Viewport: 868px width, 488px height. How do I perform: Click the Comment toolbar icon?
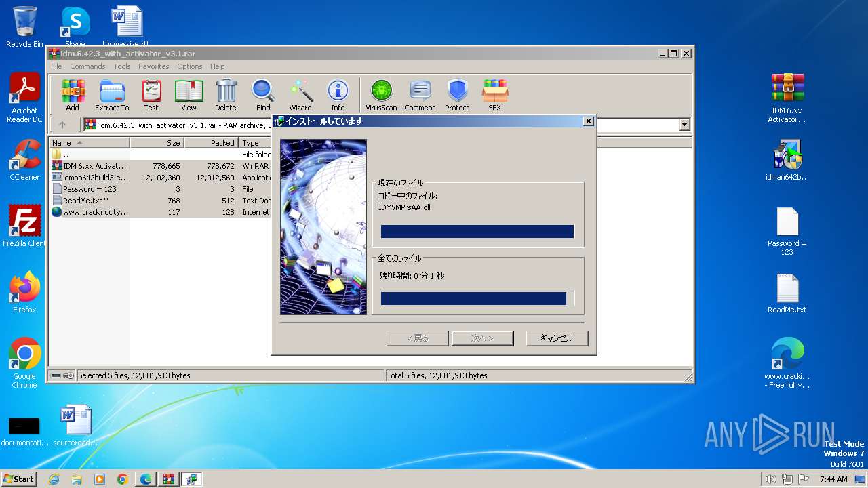point(420,95)
